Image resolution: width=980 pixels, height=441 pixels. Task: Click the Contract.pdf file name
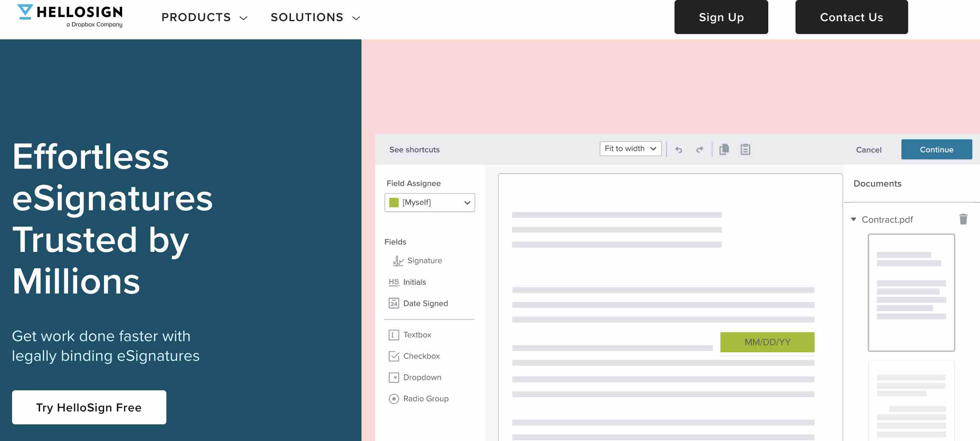coord(887,219)
